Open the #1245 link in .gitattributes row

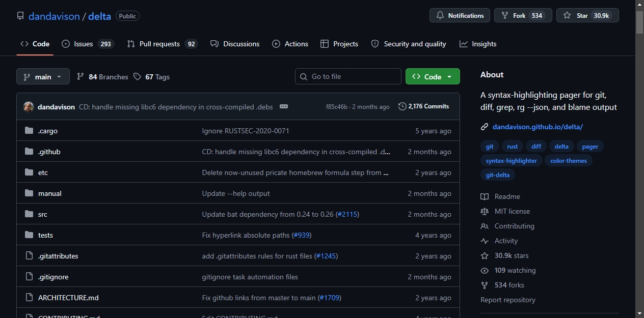click(x=326, y=256)
